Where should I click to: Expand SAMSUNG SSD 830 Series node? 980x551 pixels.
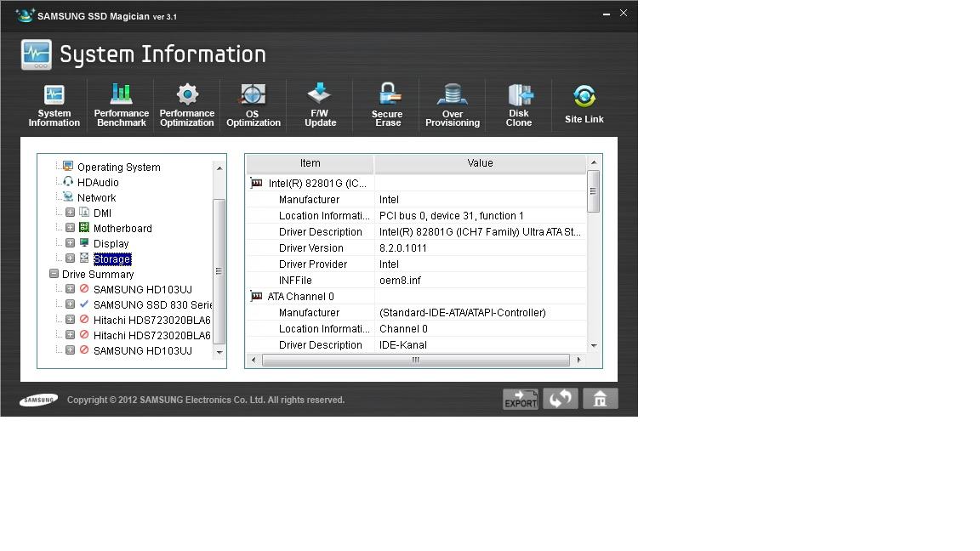coord(70,304)
